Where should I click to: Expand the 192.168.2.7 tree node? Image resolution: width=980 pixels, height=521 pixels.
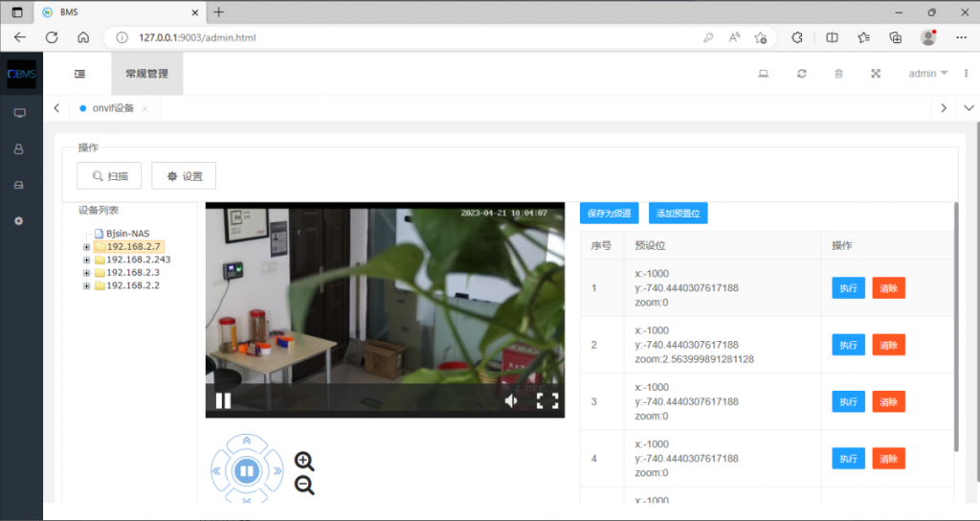pos(86,247)
